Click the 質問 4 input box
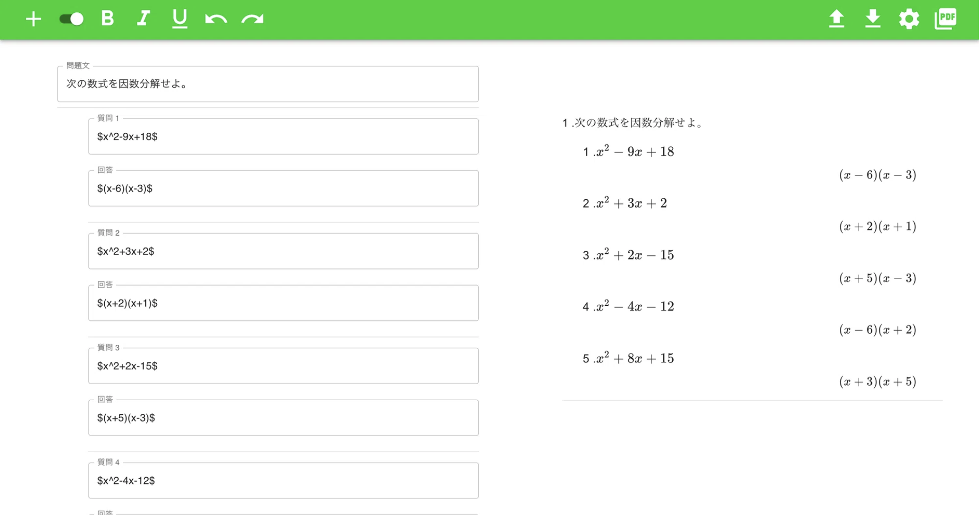 [284, 481]
